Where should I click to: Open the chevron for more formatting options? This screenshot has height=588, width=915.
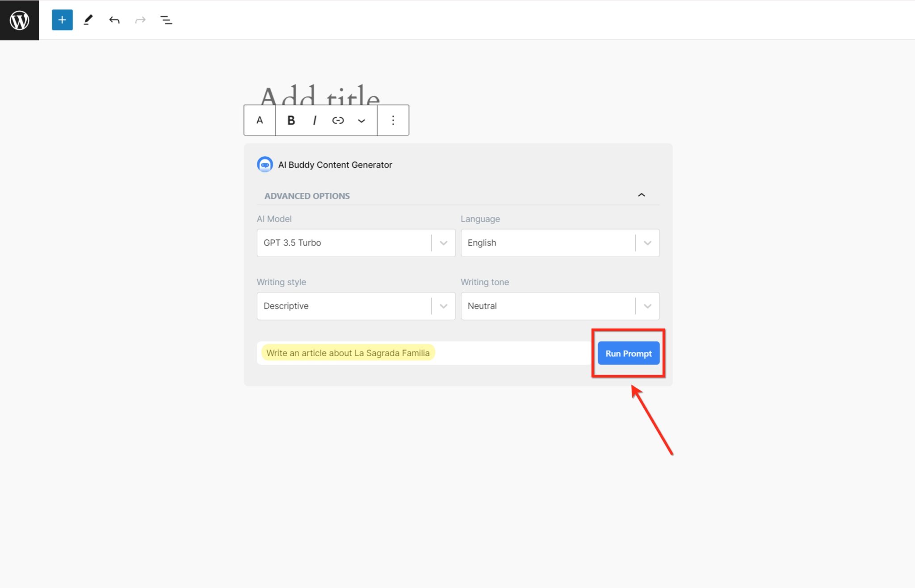[x=361, y=120]
